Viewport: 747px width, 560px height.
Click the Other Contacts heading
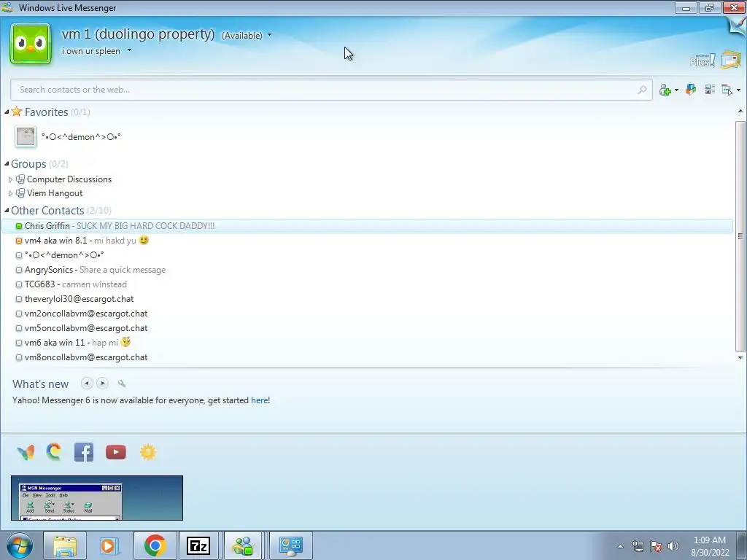47,211
